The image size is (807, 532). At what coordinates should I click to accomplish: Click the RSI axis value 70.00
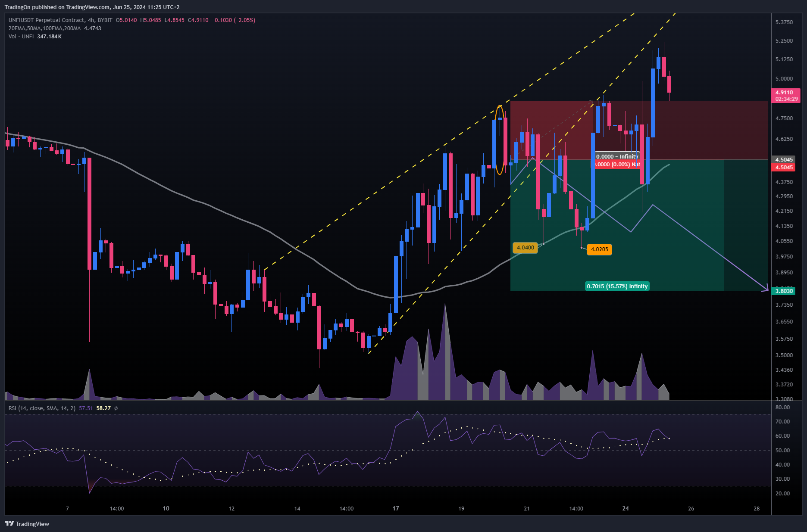[782, 421]
